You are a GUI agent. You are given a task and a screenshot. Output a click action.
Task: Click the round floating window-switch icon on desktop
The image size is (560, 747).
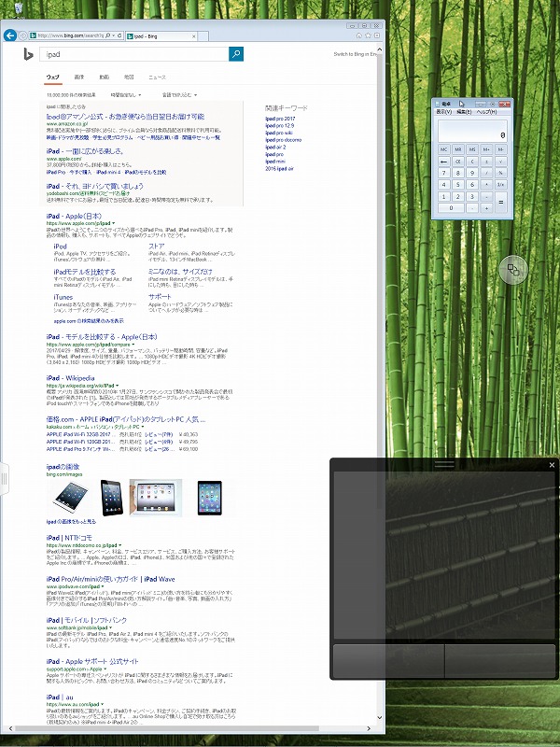tap(513, 270)
